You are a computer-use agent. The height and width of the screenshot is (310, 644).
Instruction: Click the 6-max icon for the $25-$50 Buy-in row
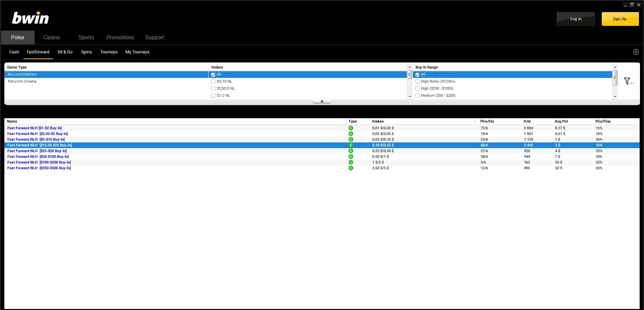click(351, 151)
